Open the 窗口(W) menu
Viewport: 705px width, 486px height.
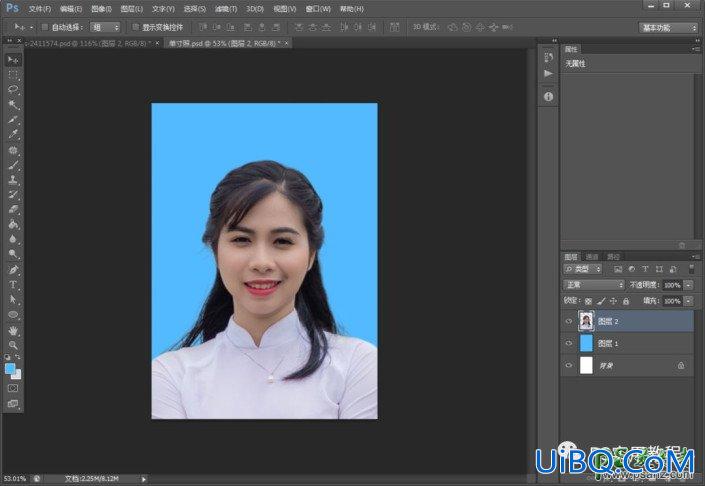[318, 9]
